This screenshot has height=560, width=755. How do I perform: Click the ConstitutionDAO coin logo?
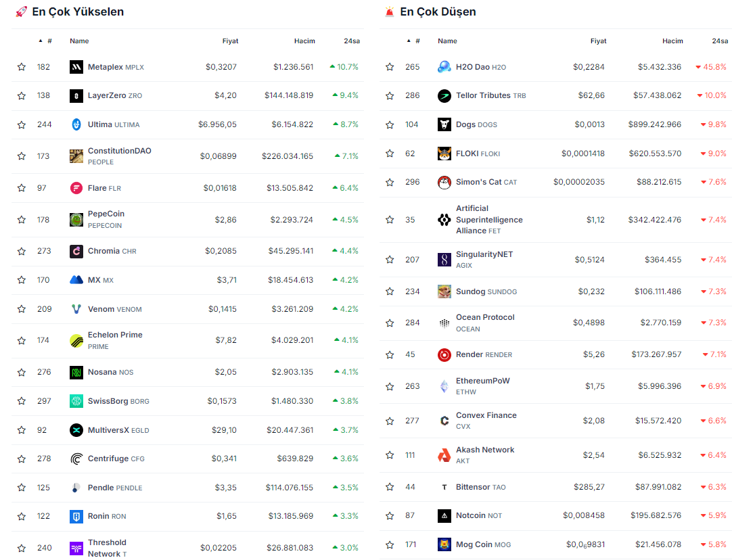76,156
